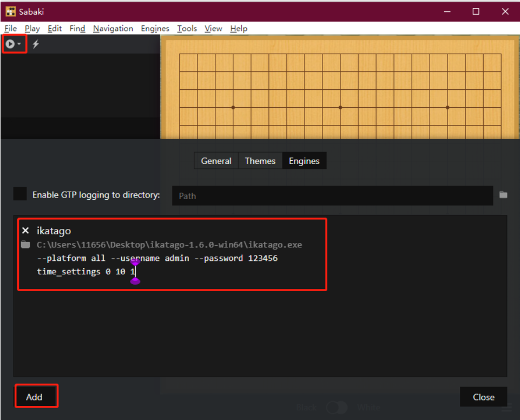Image resolution: width=520 pixels, height=420 pixels.
Task: Open the Navigation menu
Action: point(113,29)
